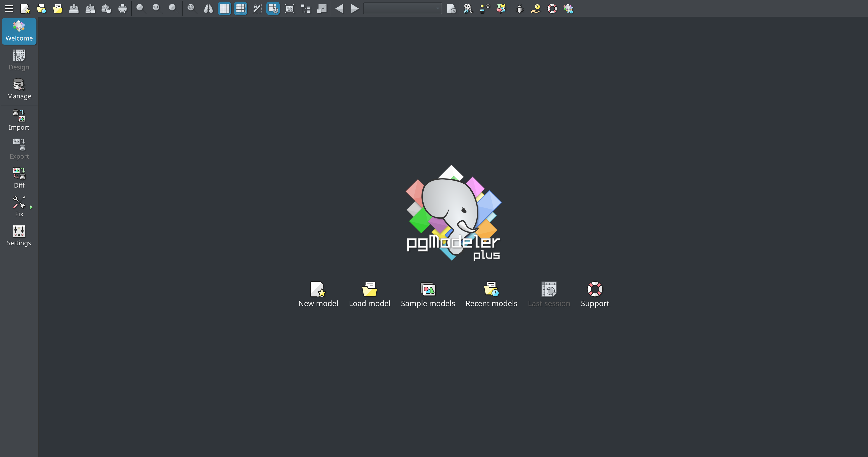The image size is (868, 457).
Task: Open the plugins configuration puzzle icon
Action: (x=501, y=8)
